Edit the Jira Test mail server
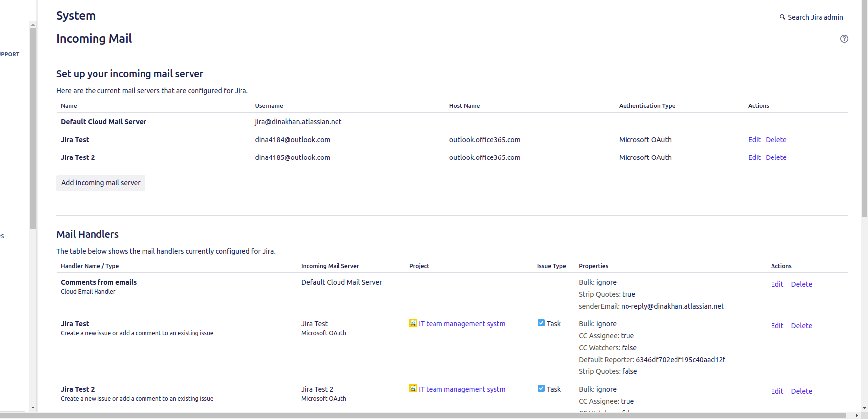868x419 pixels. click(x=754, y=140)
